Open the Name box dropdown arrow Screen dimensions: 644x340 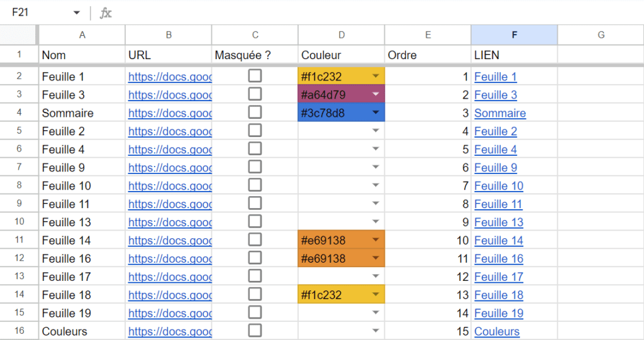(x=76, y=13)
